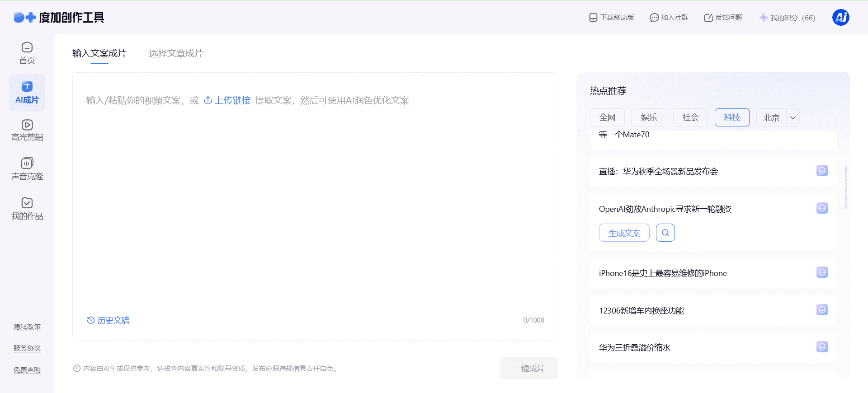Click the user avatar icon at top right
The height and width of the screenshot is (393, 868).
click(x=840, y=18)
